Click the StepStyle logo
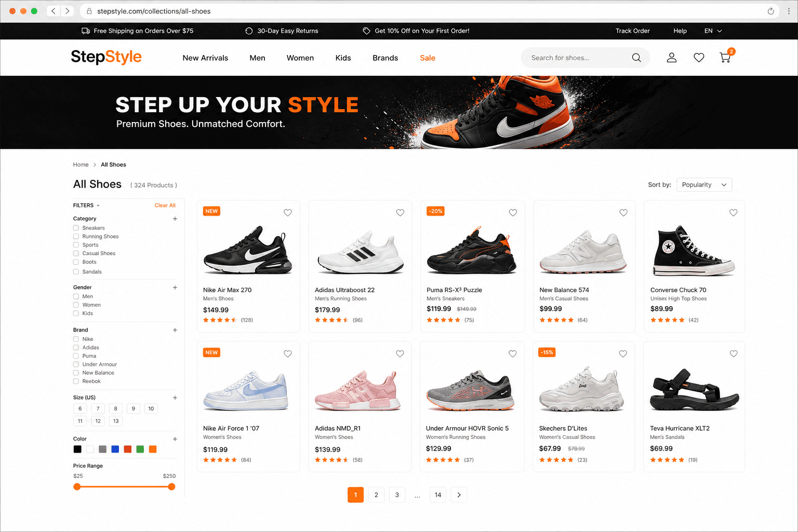Image resolution: width=798 pixels, height=532 pixels. [x=106, y=57]
